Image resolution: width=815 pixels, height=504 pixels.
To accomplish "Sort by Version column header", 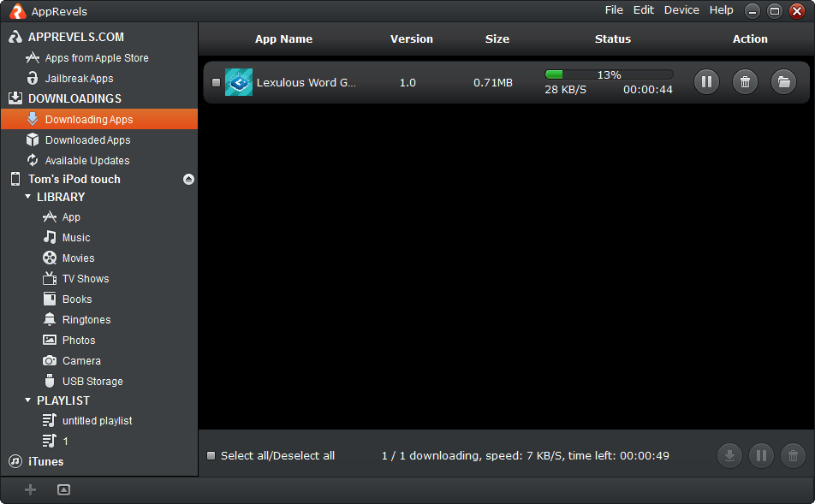I will [412, 39].
